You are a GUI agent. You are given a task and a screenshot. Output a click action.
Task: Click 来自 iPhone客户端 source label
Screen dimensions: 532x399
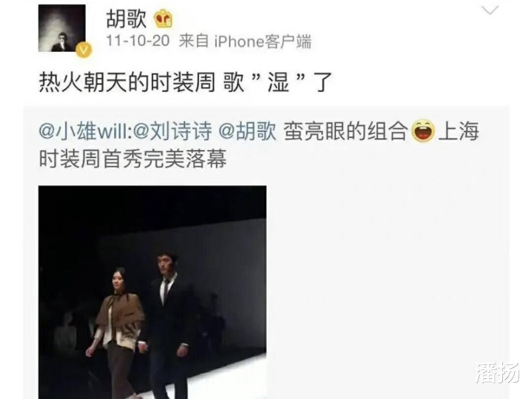[x=245, y=41]
